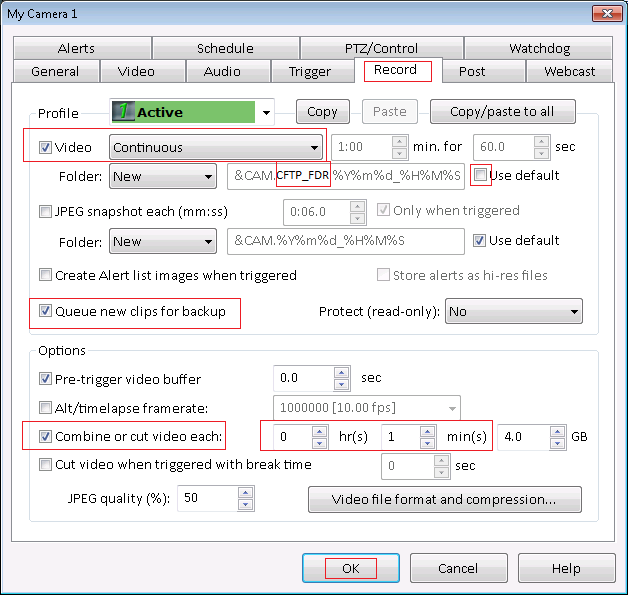This screenshot has height=595, width=628.
Task: Open the Protect (read-only) dropdown
Action: pyautogui.click(x=573, y=311)
